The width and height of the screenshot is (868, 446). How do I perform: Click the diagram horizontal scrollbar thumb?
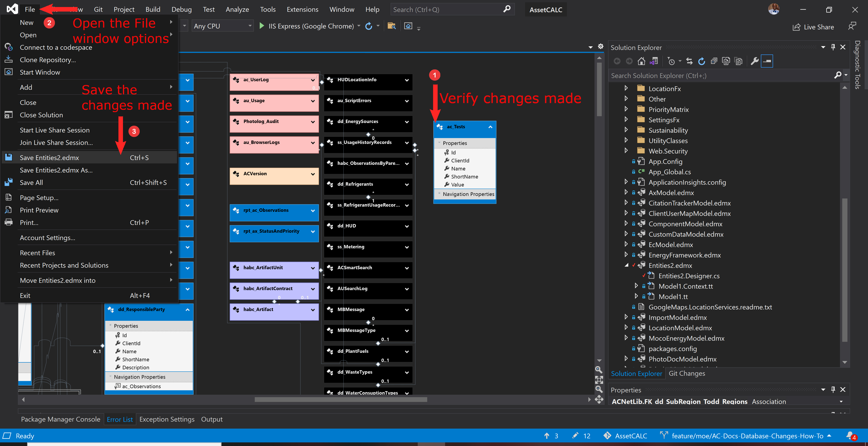pyautogui.click(x=341, y=399)
